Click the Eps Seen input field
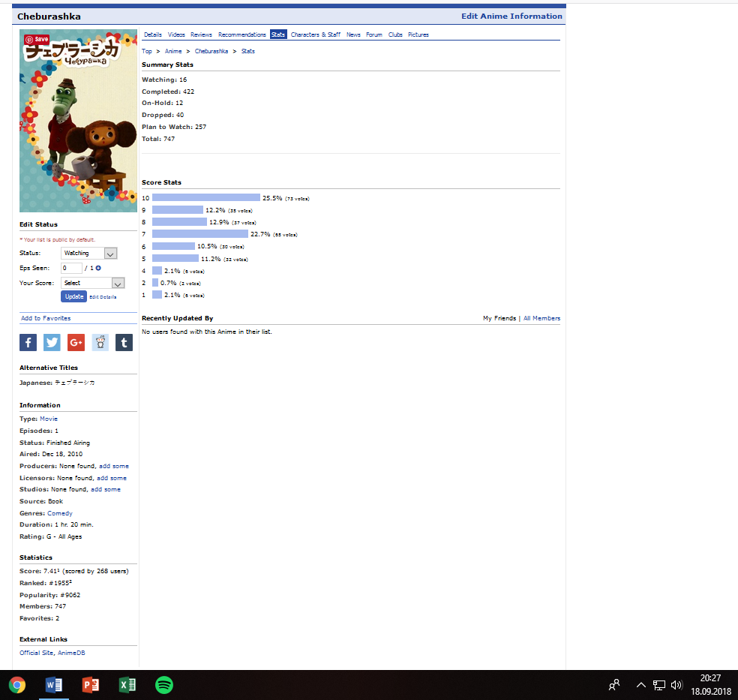Viewport: 738px width, 700px height. (71, 268)
